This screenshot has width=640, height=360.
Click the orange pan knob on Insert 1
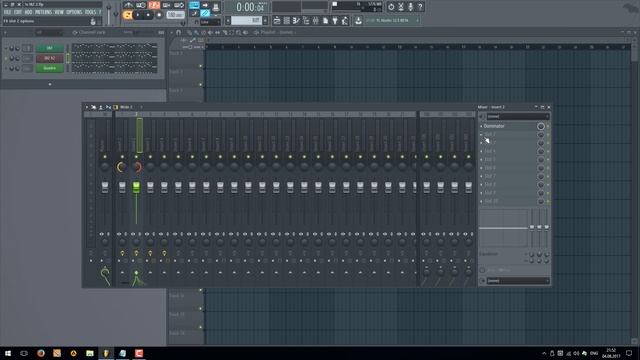pyautogui.click(x=122, y=167)
